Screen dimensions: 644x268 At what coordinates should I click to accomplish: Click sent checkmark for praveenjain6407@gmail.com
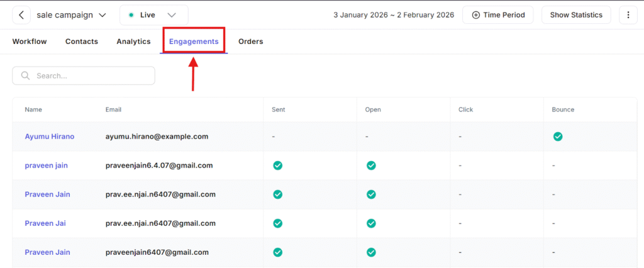[x=277, y=252]
